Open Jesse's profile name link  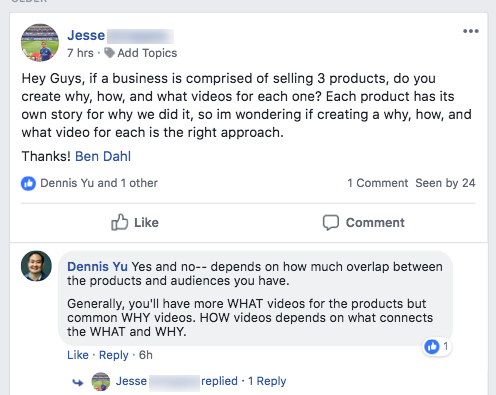point(86,35)
